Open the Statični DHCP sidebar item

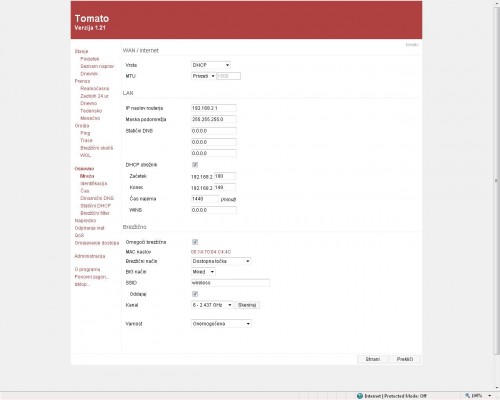(x=96, y=206)
